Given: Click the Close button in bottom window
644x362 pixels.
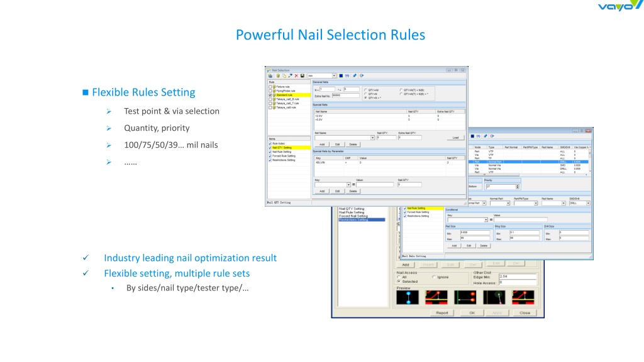Looking at the screenshot, I should (525, 313).
